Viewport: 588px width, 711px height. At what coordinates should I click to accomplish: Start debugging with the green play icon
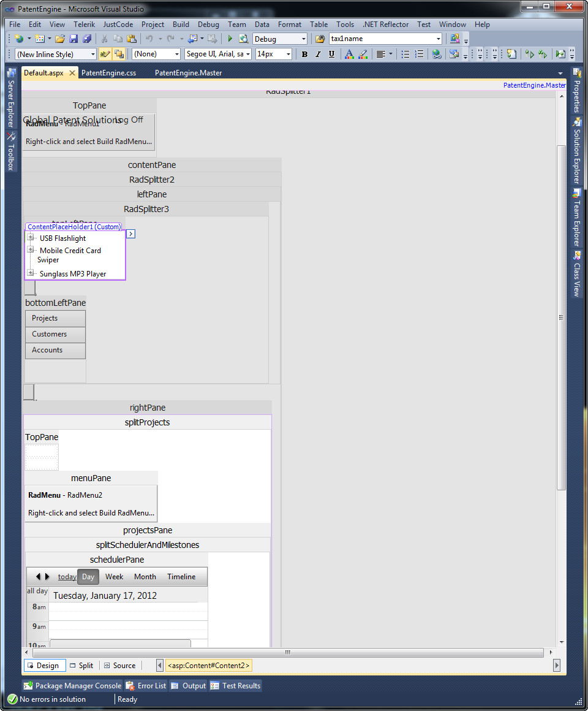click(230, 39)
